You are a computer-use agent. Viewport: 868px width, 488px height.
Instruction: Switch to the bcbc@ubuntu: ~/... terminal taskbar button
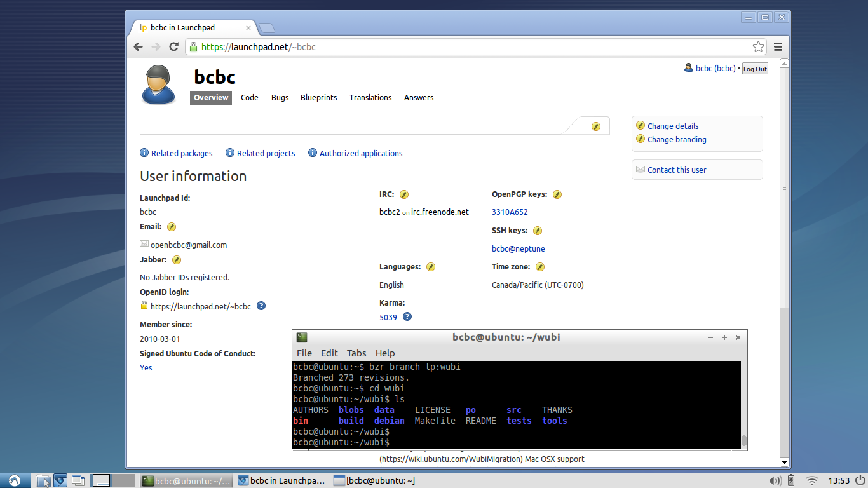[x=187, y=480]
